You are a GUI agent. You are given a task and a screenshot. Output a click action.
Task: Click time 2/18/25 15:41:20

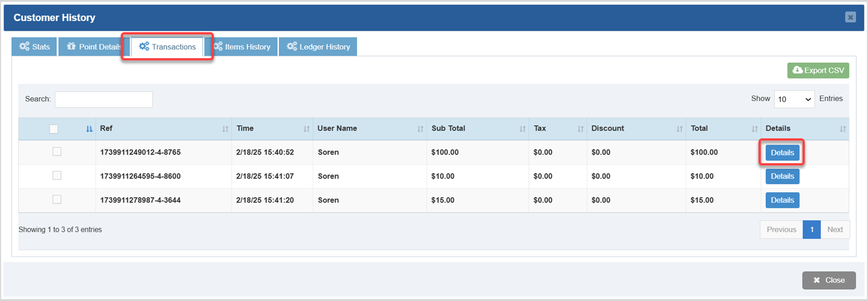click(x=265, y=200)
